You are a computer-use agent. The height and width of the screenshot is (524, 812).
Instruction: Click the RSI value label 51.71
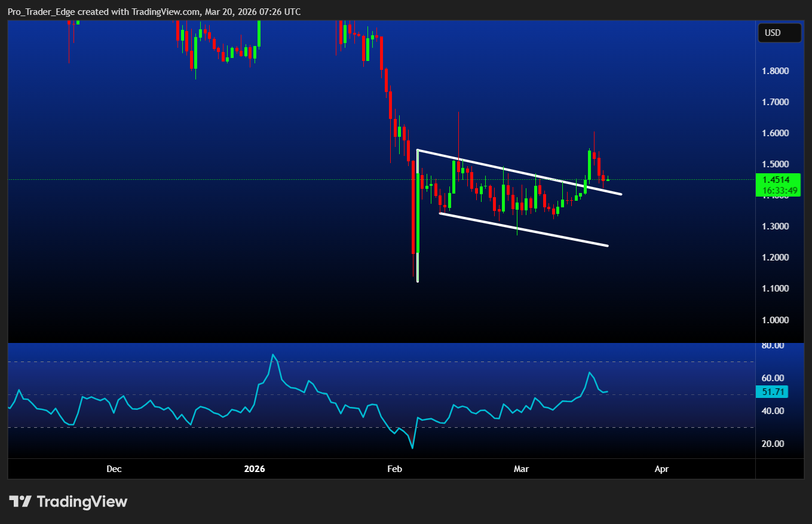pos(772,392)
